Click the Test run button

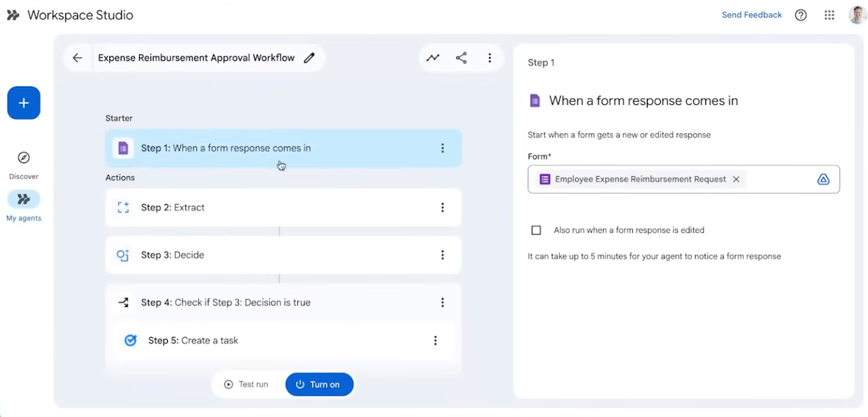tap(246, 385)
